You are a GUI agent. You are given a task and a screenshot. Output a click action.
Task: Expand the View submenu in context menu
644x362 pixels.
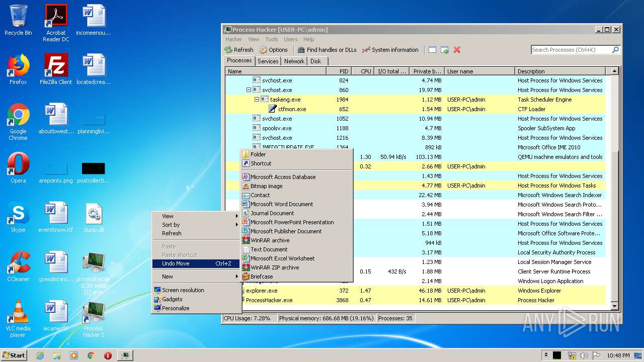[197, 216]
